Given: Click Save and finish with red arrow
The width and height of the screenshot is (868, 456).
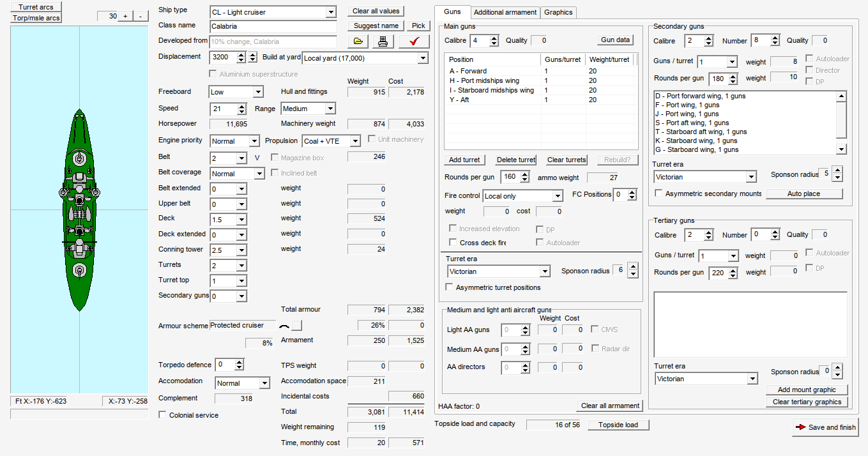Looking at the screenshot, I should pyautogui.click(x=825, y=427).
